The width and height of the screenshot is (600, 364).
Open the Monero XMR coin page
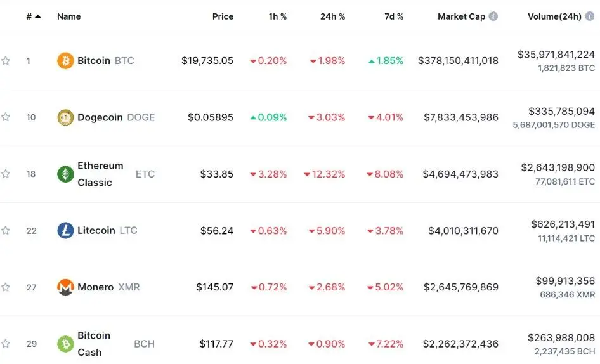(x=96, y=287)
